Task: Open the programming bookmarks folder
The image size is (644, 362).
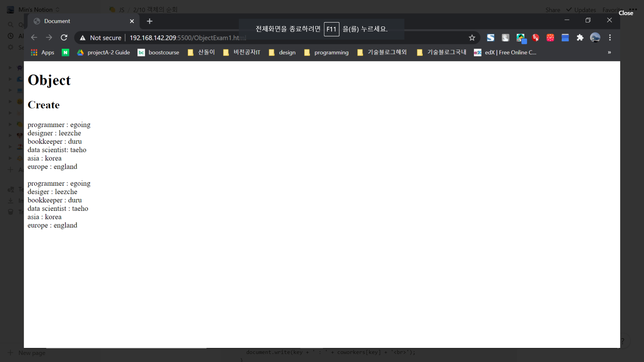Action: [x=326, y=52]
